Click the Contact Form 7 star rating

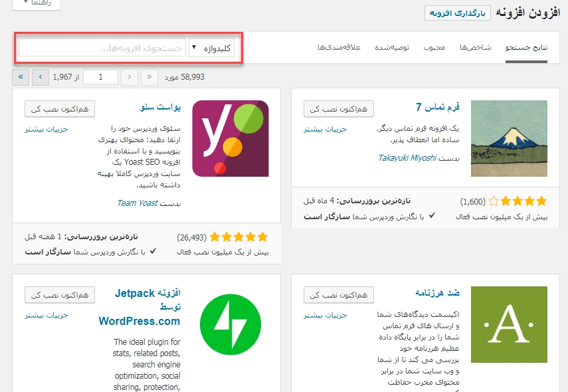(518, 201)
